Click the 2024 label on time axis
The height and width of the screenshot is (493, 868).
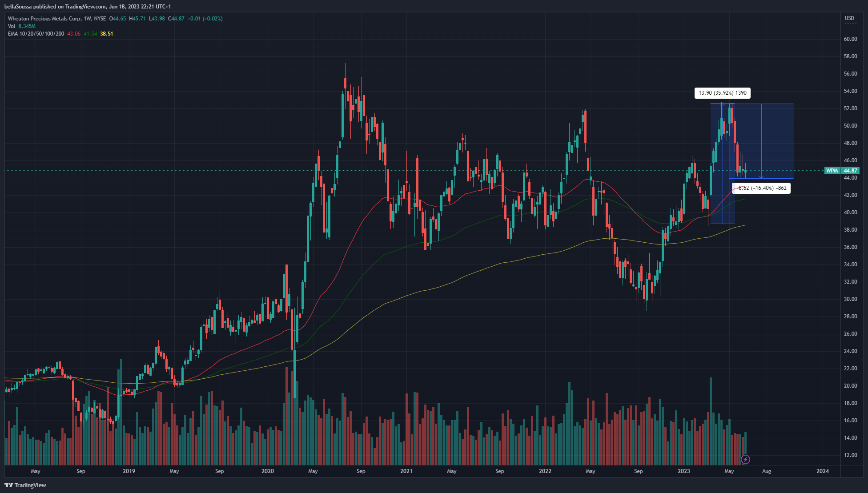pyautogui.click(x=823, y=471)
